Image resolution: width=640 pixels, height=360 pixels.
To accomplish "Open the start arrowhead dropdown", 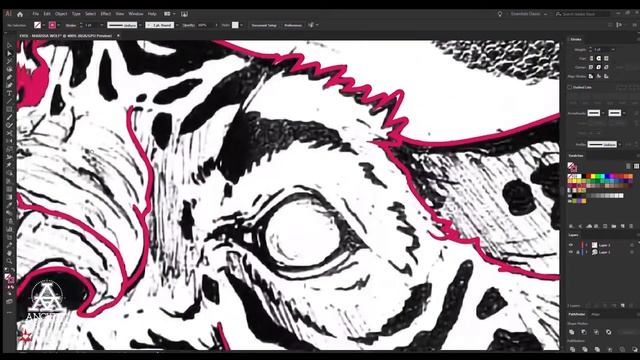I will [602, 113].
